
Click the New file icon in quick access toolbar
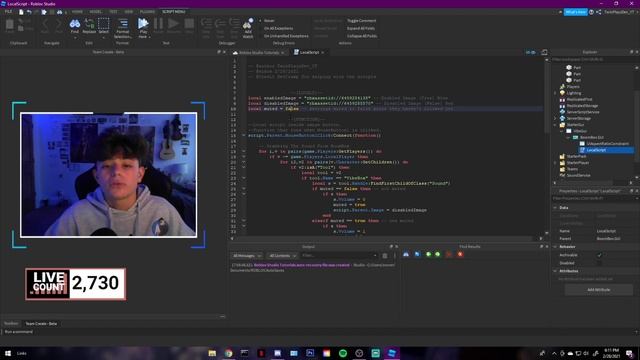21,12
